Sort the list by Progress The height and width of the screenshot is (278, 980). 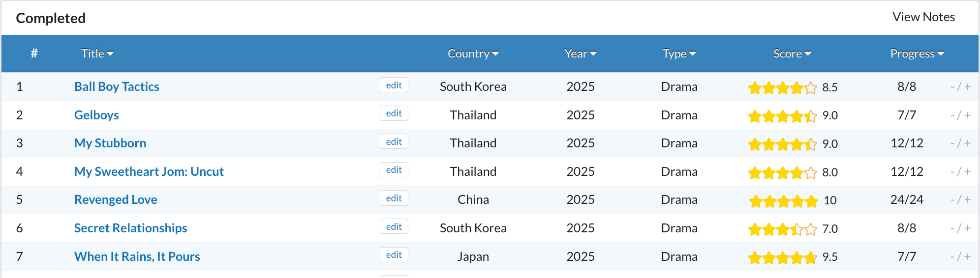click(x=917, y=54)
